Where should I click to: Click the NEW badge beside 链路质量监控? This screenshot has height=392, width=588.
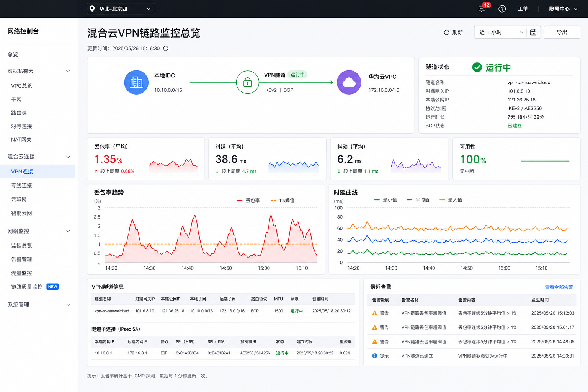[x=52, y=287]
